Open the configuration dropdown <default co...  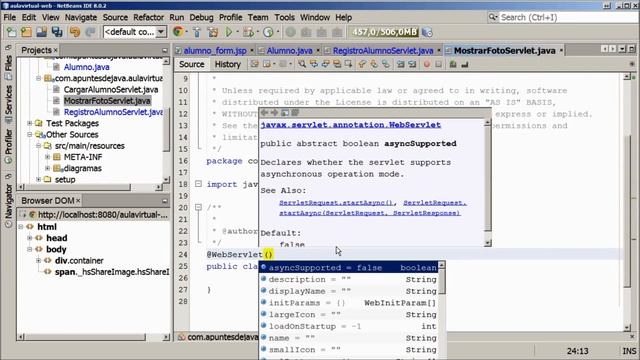135,32
